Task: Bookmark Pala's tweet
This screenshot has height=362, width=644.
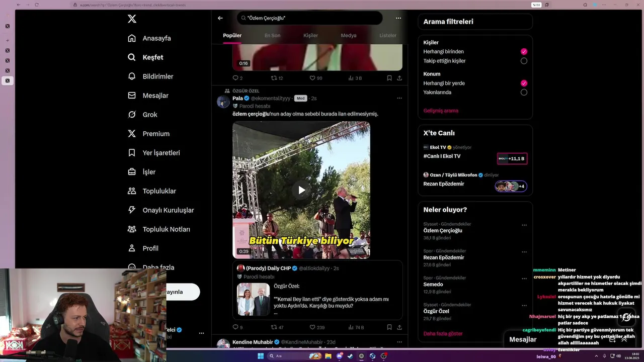Action: tap(389, 327)
